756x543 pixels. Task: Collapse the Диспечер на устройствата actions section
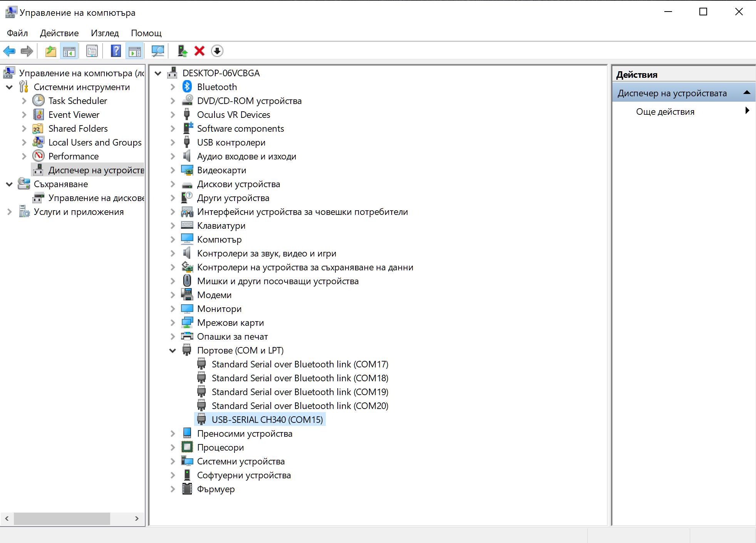point(747,92)
